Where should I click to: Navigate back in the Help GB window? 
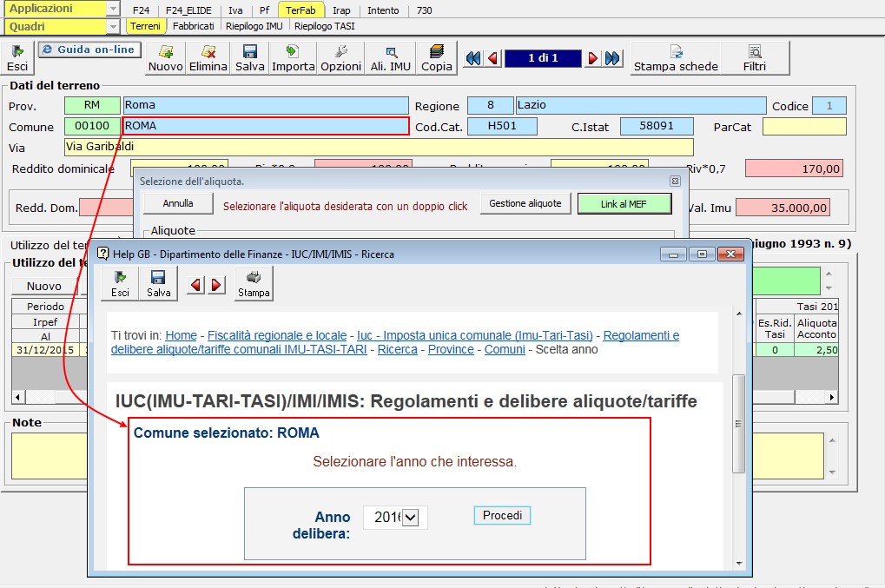(196, 285)
